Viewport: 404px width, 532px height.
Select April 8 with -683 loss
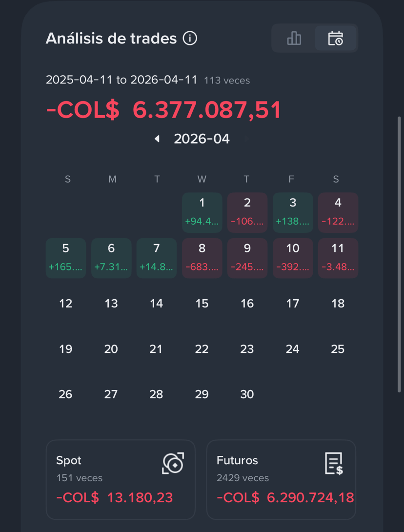point(202,258)
